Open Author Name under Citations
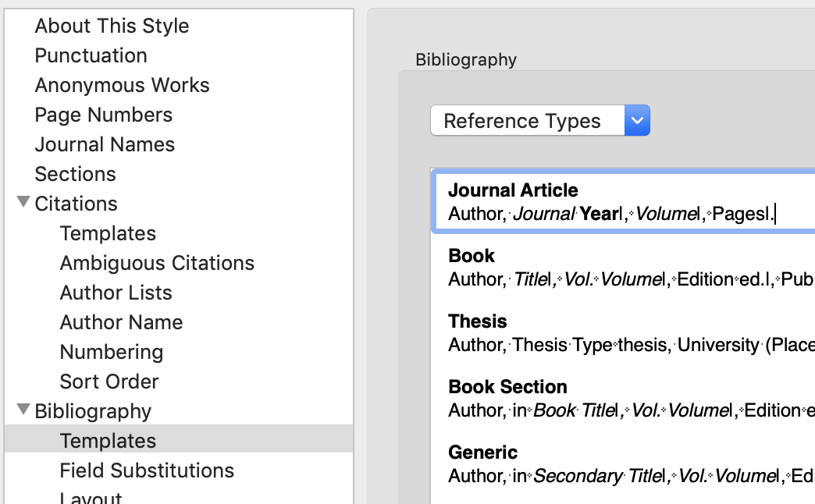This screenshot has height=504, width=815. (x=121, y=322)
